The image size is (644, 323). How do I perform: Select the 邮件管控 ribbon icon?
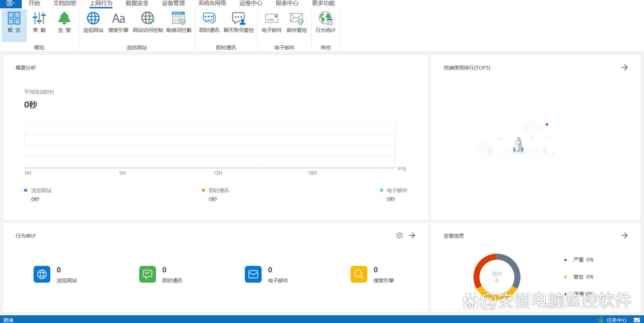(297, 23)
